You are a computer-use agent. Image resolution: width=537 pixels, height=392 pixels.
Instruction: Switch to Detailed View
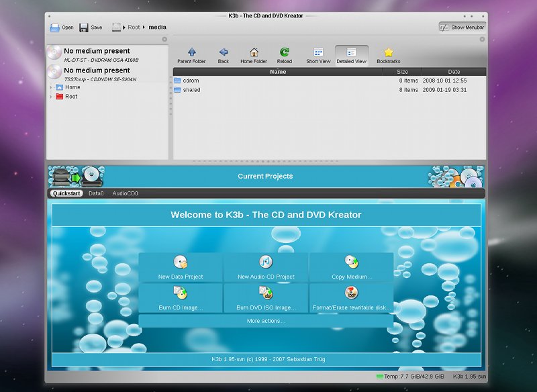tap(351, 56)
